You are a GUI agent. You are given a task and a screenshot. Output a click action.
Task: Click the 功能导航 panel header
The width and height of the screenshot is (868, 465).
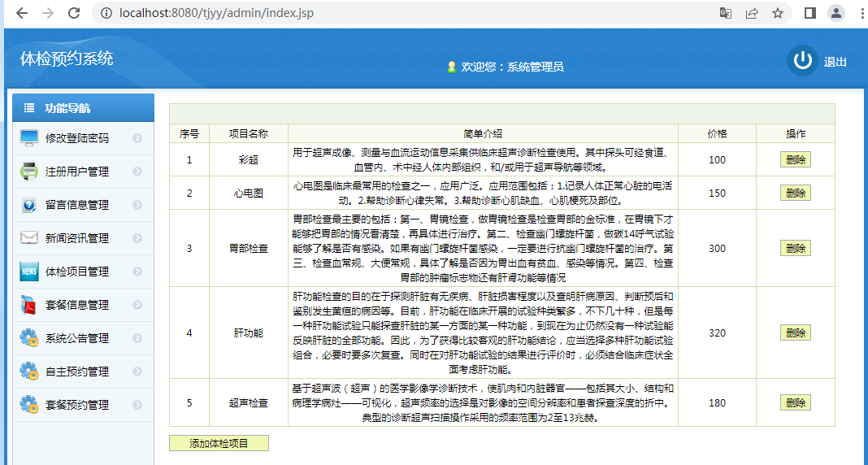coord(83,108)
